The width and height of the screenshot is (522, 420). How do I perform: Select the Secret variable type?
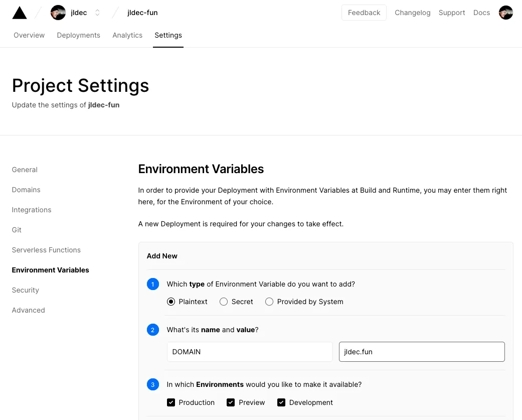click(x=224, y=302)
